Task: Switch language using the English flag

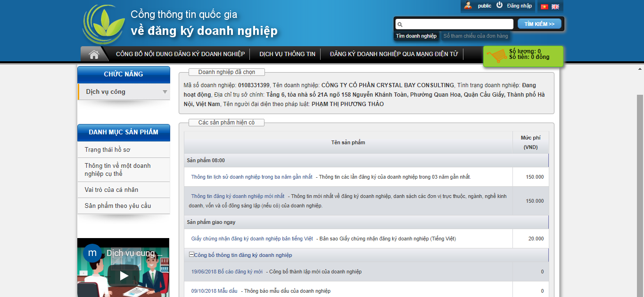Action: point(555,7)
